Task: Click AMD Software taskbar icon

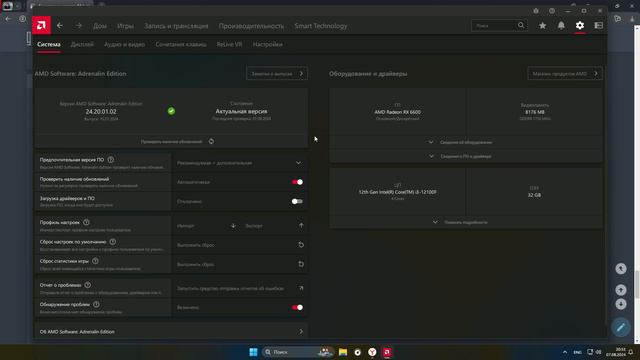Action: 387,352
